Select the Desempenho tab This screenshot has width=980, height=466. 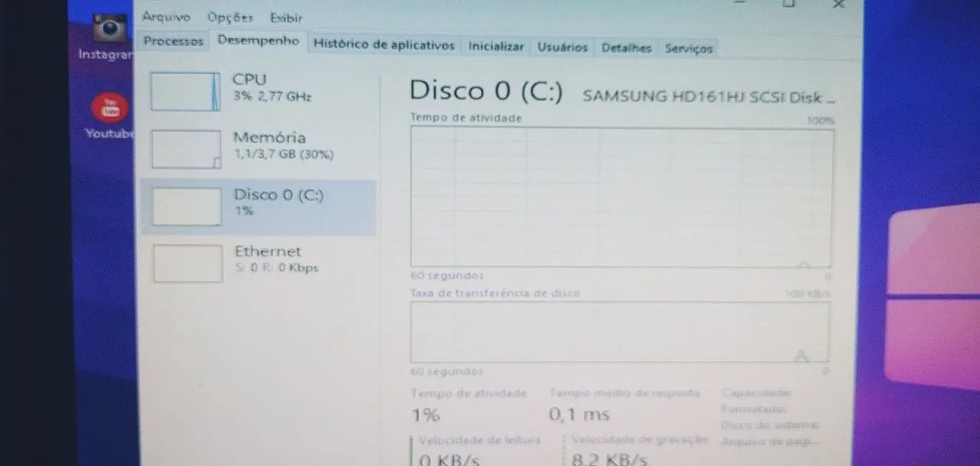[258, 41]
